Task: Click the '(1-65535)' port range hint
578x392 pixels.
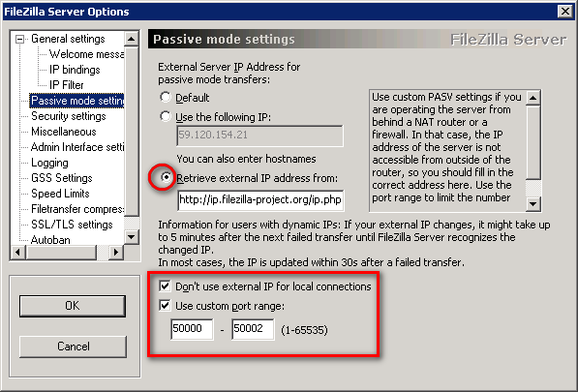Action: (304, 330)
